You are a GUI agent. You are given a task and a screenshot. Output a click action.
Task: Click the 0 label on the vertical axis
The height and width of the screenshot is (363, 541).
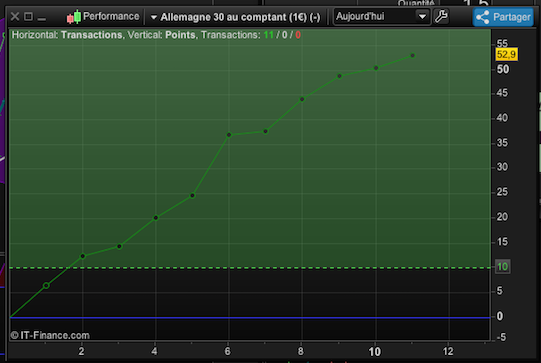coord(500,316)
